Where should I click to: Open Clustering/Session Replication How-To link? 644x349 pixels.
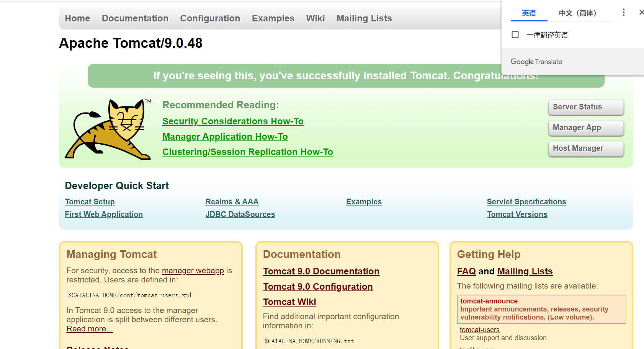point(248,152)
